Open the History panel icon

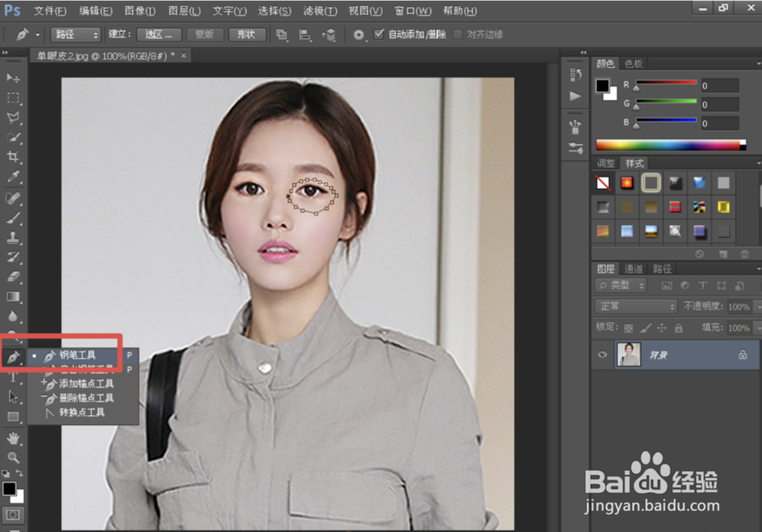[575, 75]
